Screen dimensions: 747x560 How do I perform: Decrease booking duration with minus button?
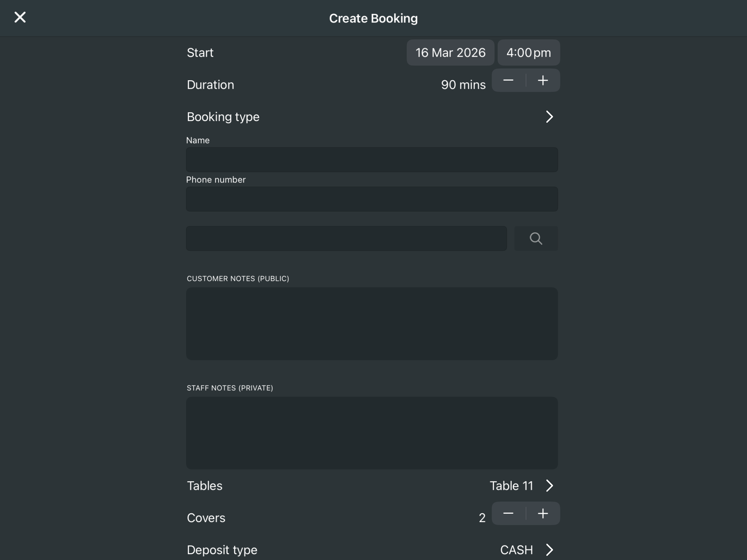(x=508, y=81)
